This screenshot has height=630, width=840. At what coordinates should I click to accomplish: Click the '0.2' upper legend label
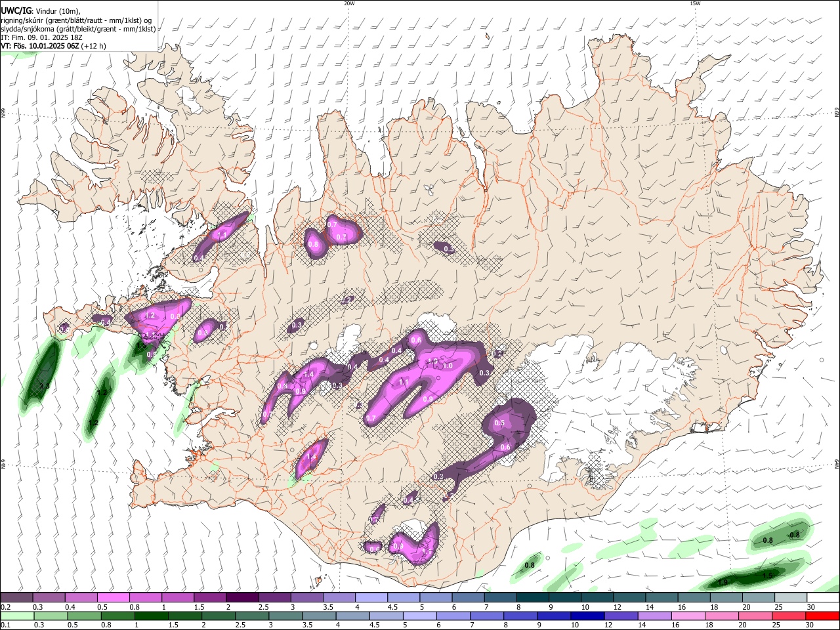pos(5,607)
